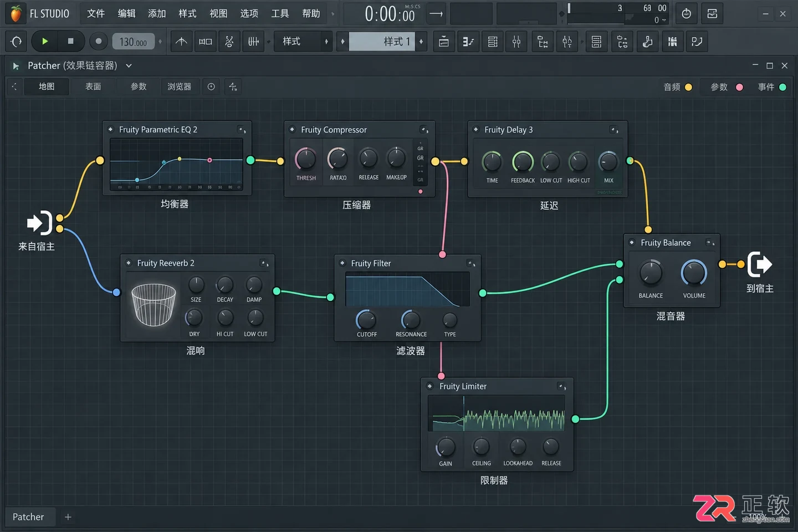Click the clock icon in Patcher tab bar
This screenshot has width=798, height=532.
[211, 86]
